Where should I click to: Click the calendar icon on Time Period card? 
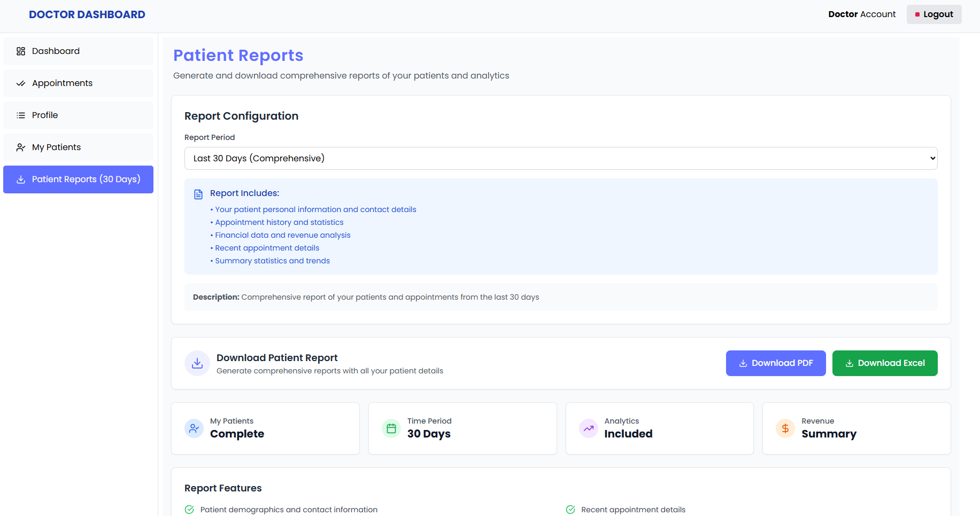pos(391,428)
